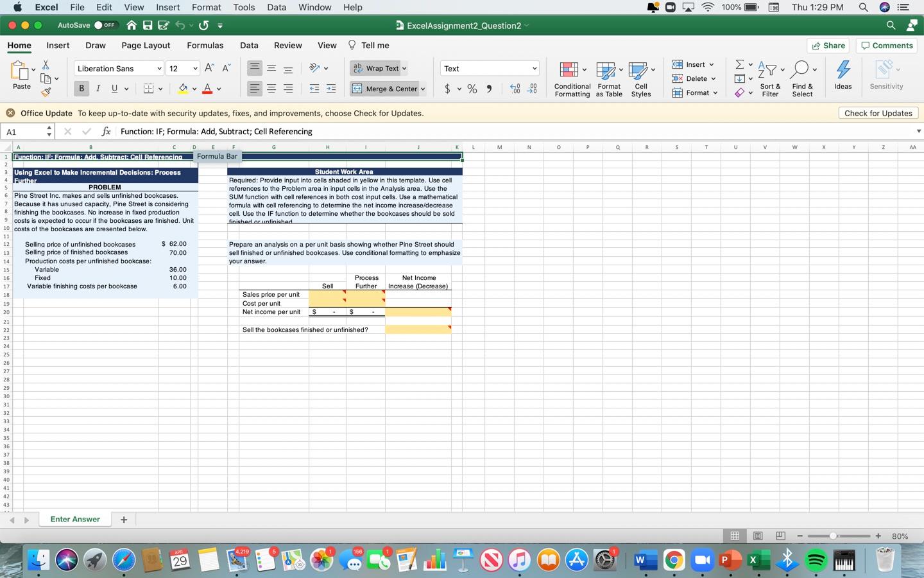Screen dimensions: 924x578
Task: Click the Increase Decimal icon
Action: [x=515, y=89]
